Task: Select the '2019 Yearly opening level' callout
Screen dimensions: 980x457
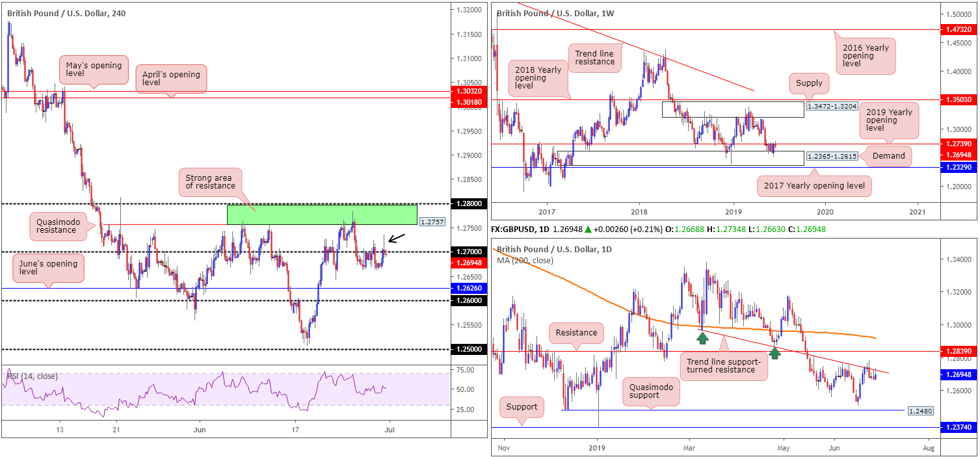Action: point(889,120)
